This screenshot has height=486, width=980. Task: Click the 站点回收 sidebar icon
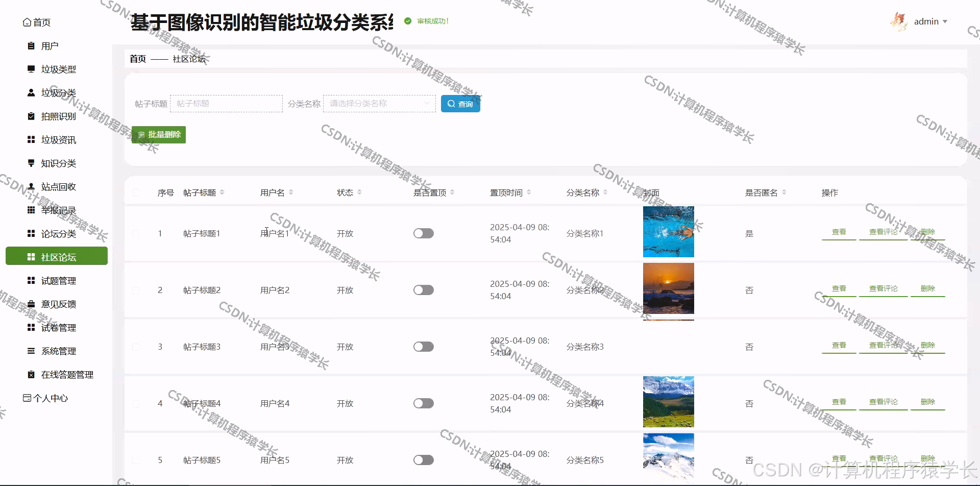point(31,187)
